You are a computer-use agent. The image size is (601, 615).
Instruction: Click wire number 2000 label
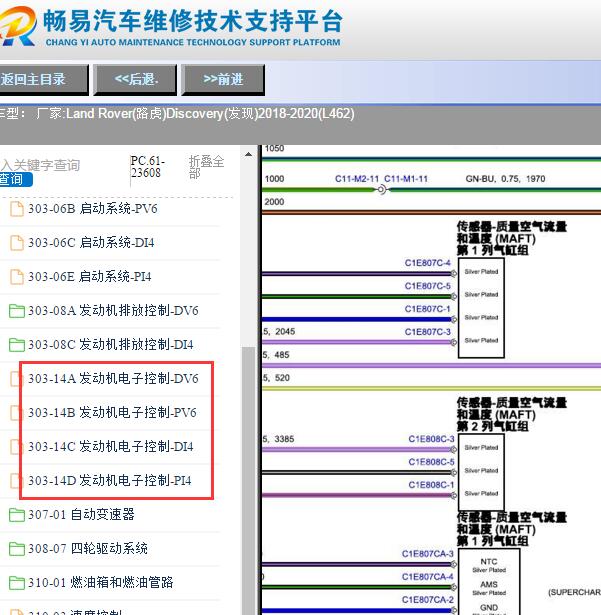pos(274,202)
